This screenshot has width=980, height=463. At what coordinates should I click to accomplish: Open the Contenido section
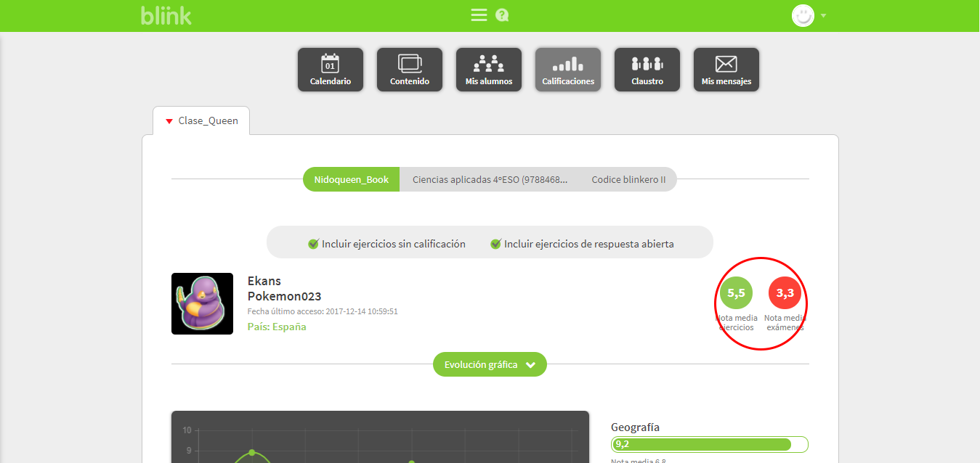coord(409,70)
